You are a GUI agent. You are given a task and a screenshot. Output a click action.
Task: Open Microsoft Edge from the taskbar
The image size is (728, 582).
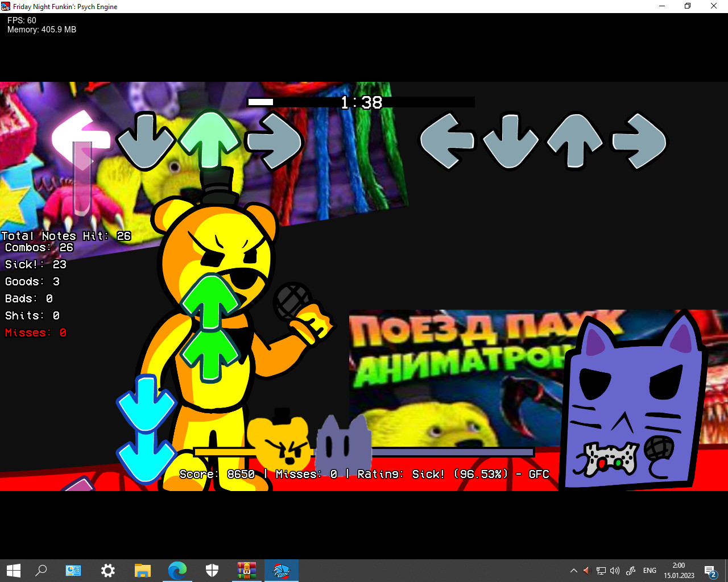coord(177,570)
